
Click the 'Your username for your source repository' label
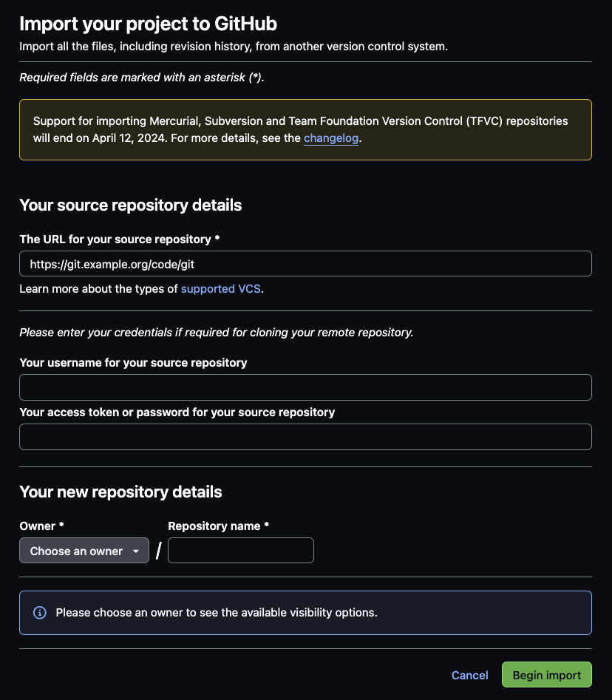pyautogui.click(x=133, y=363)
